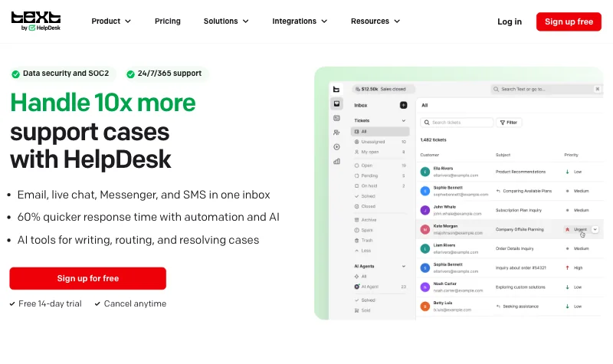613x364 pixels.
Task: Click the Kate Morgan avatar
Action: tap(425, 229)
